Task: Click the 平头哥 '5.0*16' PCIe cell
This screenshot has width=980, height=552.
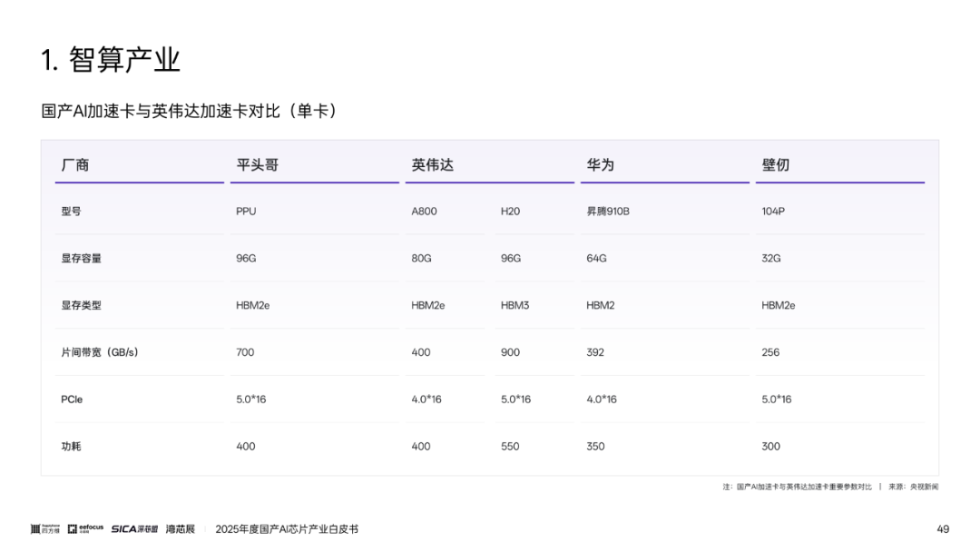Action: [250, 399]
